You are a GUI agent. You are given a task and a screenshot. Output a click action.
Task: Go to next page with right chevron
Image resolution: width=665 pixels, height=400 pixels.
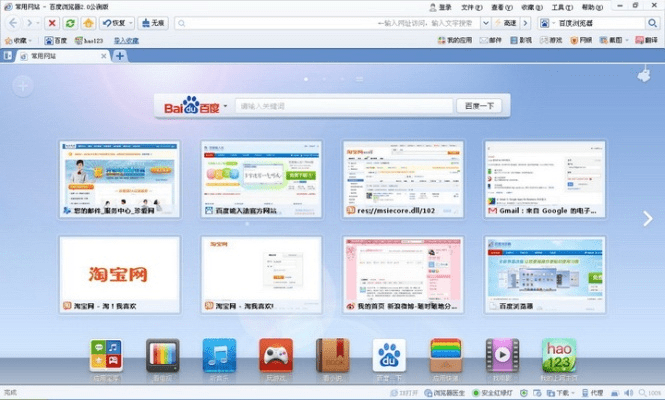pos(647,218)
